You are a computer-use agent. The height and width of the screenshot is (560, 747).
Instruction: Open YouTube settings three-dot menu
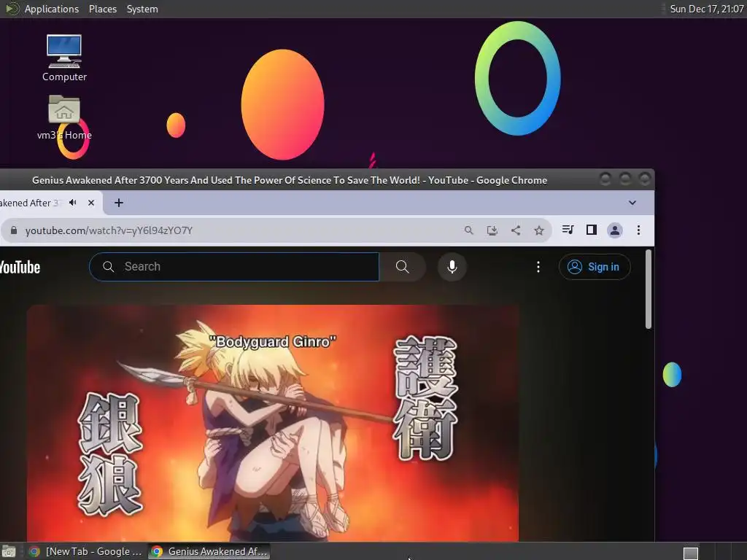click(538, 267)
